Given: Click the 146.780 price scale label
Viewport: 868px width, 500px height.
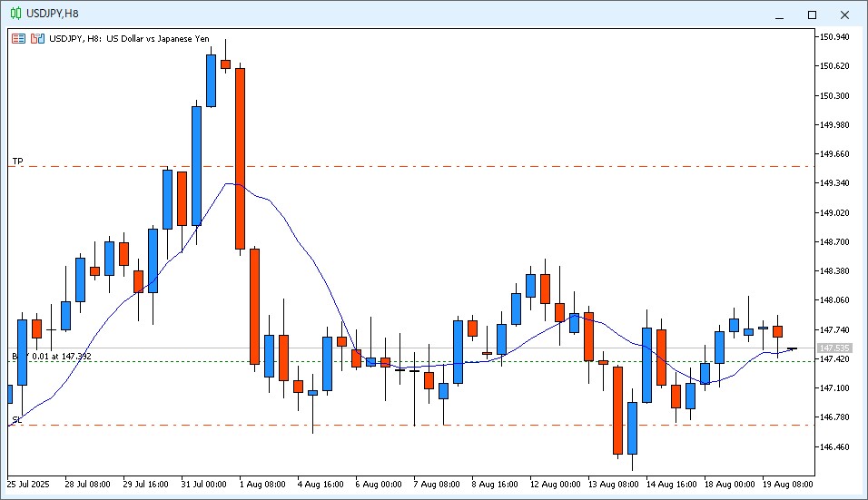Looking at the screenshot, I should [834, 417].
